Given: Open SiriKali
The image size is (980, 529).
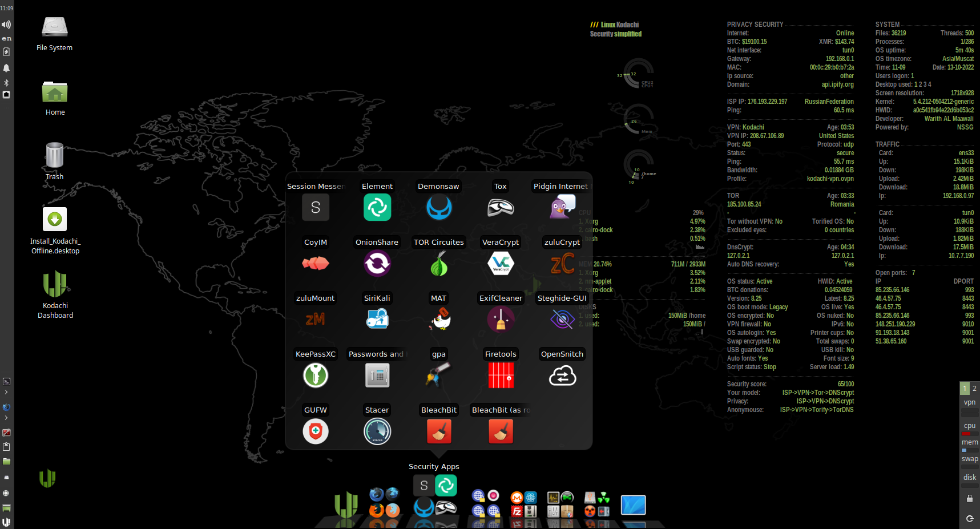Looking at the screenshot, I should click(x=377, y=319).
